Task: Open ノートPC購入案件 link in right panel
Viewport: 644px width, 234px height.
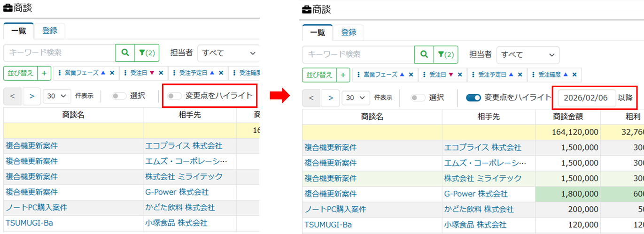Action: (x=335, y=209)
